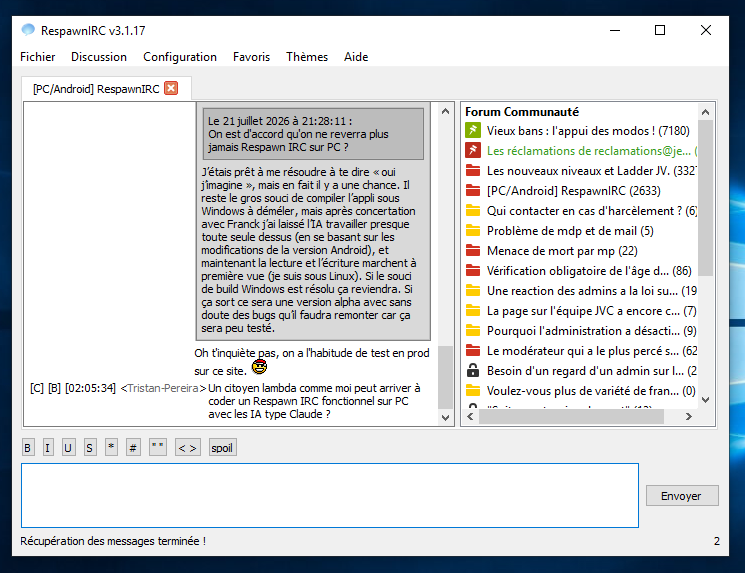Click the [C] link before the timestamp
This screenshot has height=573, width=745.
pyautogui.click(x=37, y=388)
